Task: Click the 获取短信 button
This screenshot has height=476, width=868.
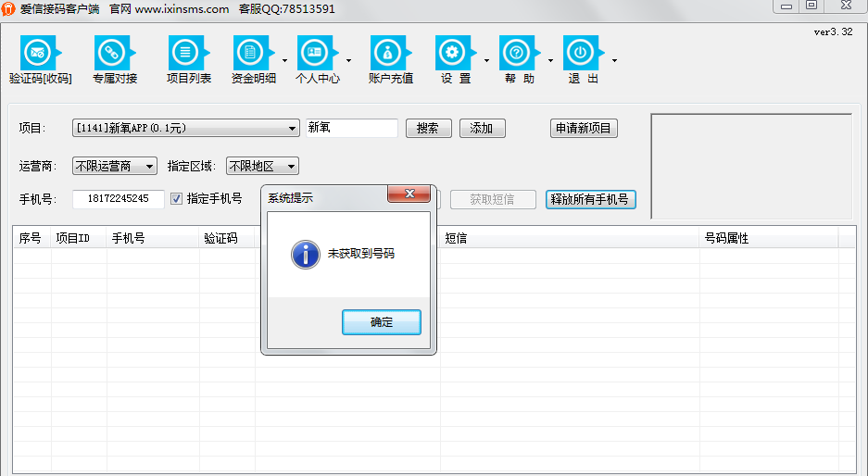Action: point(493,199)
